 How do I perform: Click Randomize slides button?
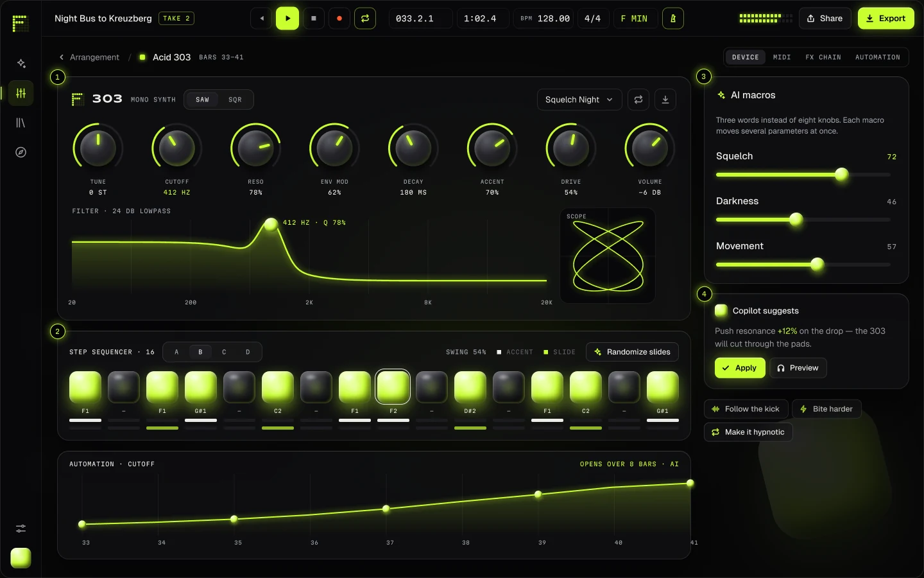tap(632, 352)
